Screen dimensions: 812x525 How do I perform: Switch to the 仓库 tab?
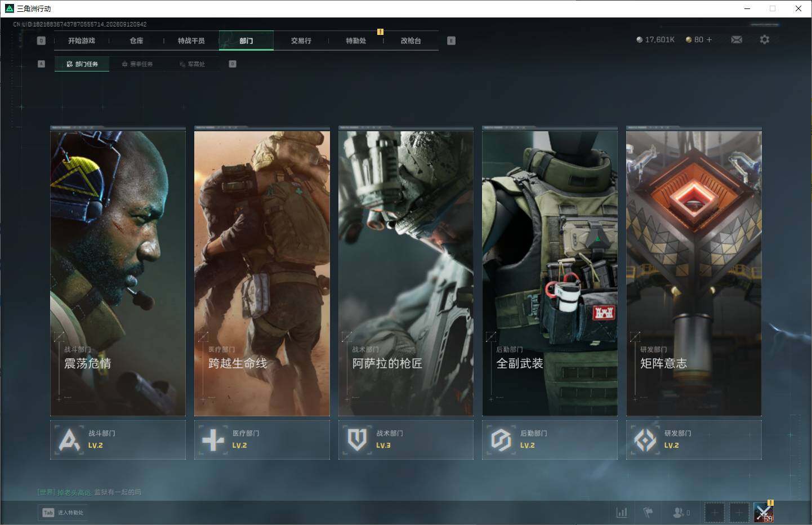click(x=136, y=41)
